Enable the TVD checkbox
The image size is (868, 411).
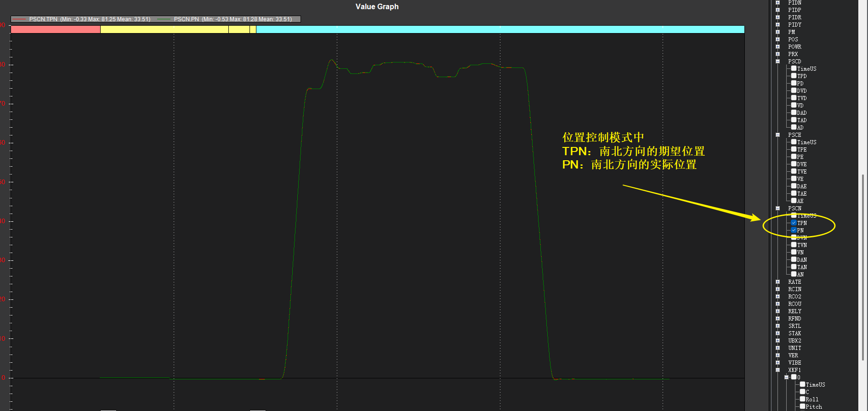[x=794, y=98]
